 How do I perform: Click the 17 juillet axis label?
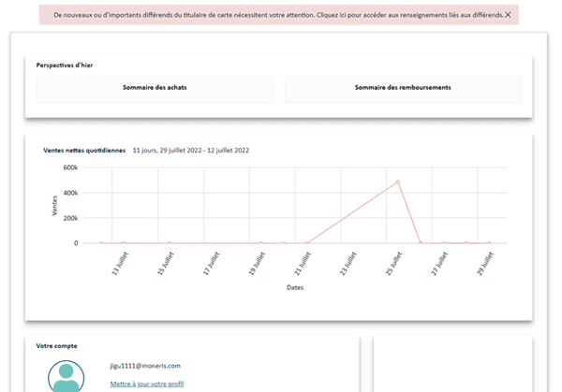[211, 264]
